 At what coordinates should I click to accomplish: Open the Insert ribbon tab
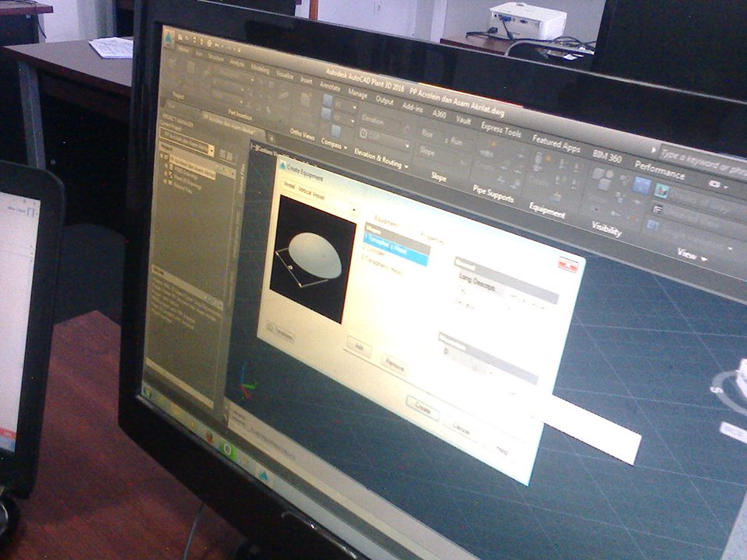307,81
